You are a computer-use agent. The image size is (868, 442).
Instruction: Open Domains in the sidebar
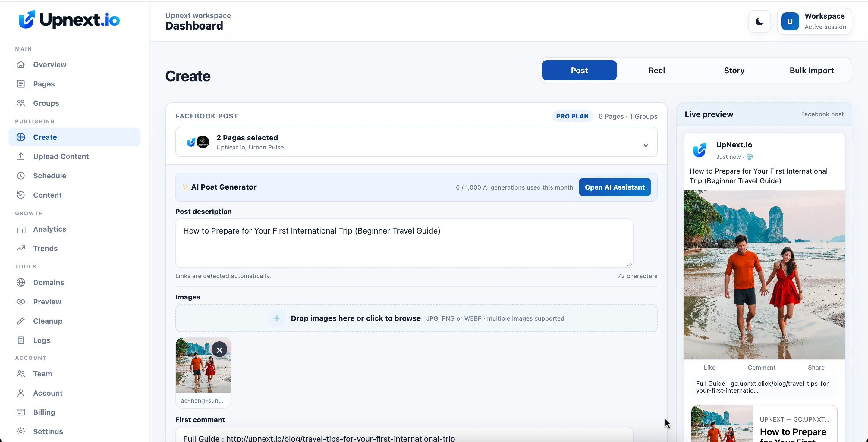click(74, 282)
